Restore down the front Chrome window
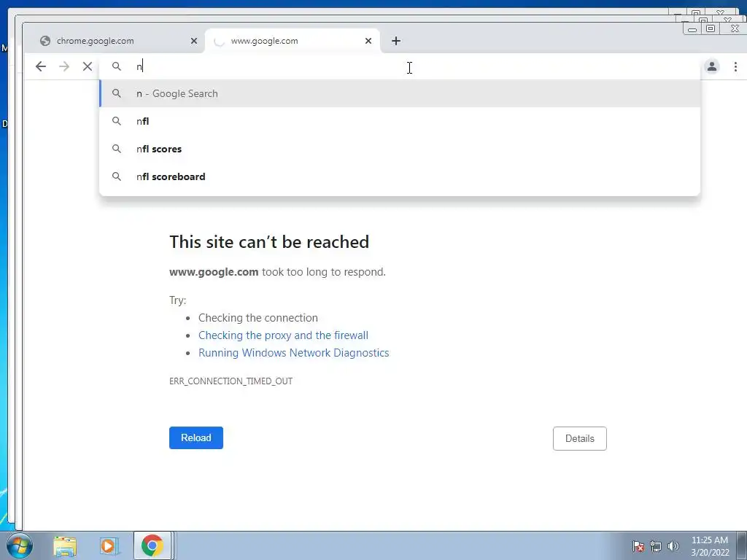Viewport: 747px width, 560px height. pyautogui.click(x=711, y=29)
